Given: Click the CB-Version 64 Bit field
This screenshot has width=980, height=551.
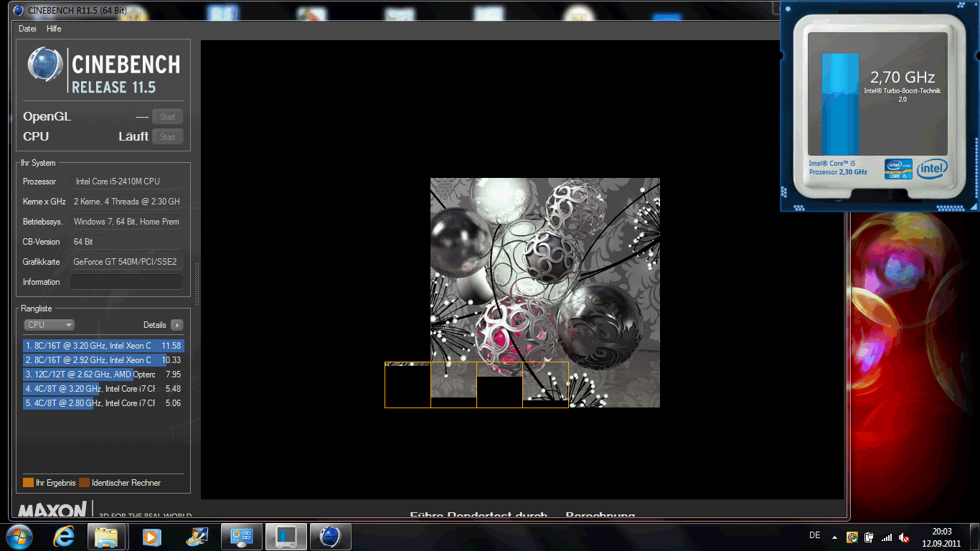Looking at the screenshot, I should click(126, 242).
